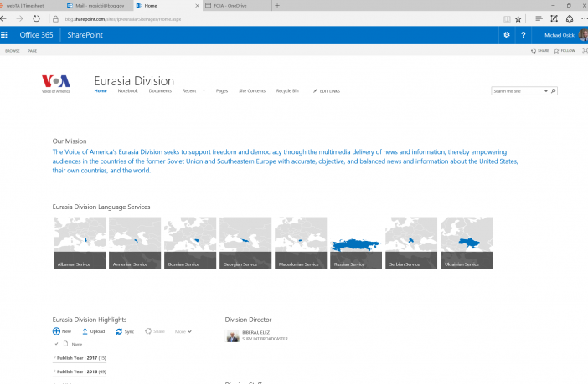Toggle reading view icon in the address bar
Screen dimensions: 588x384
[507, 19]
